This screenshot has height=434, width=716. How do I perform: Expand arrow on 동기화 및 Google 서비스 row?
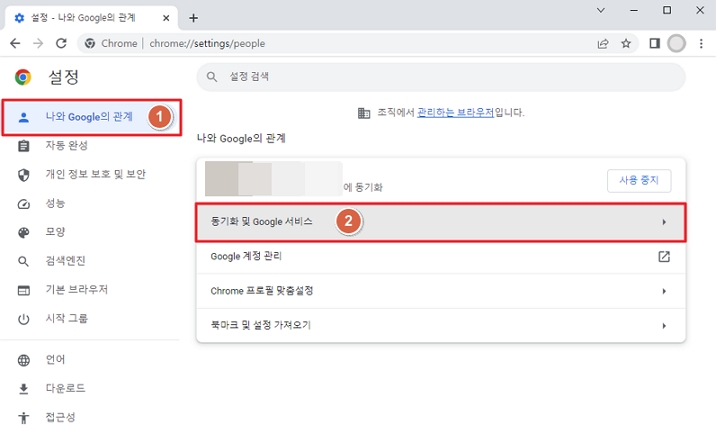664,222
